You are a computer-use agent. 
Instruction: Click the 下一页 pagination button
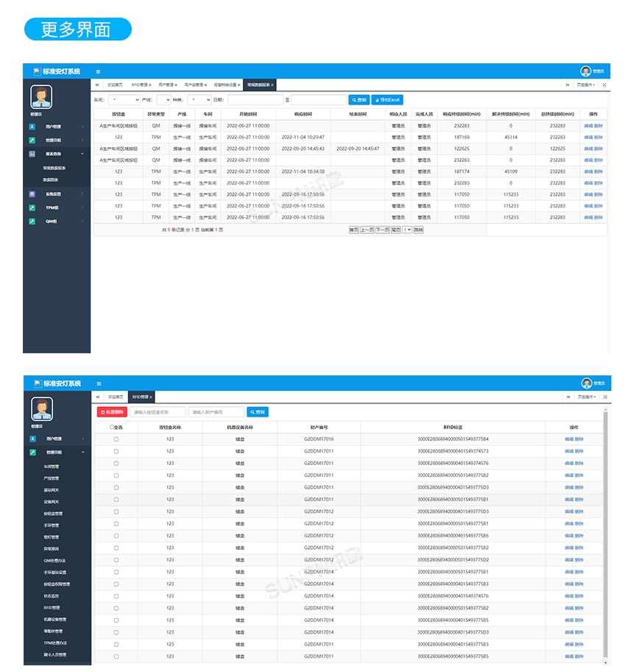point(382,230)
